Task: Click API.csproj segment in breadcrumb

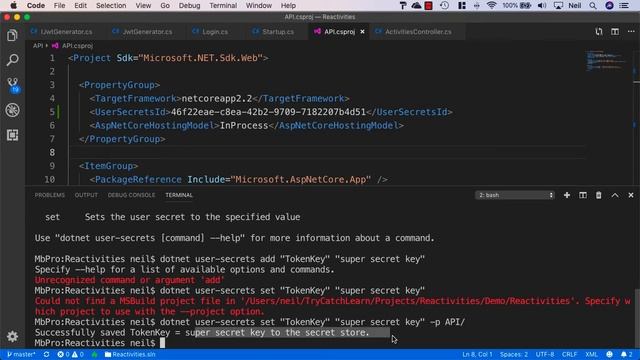Action: pyautogui.click(x=73, y=46)
